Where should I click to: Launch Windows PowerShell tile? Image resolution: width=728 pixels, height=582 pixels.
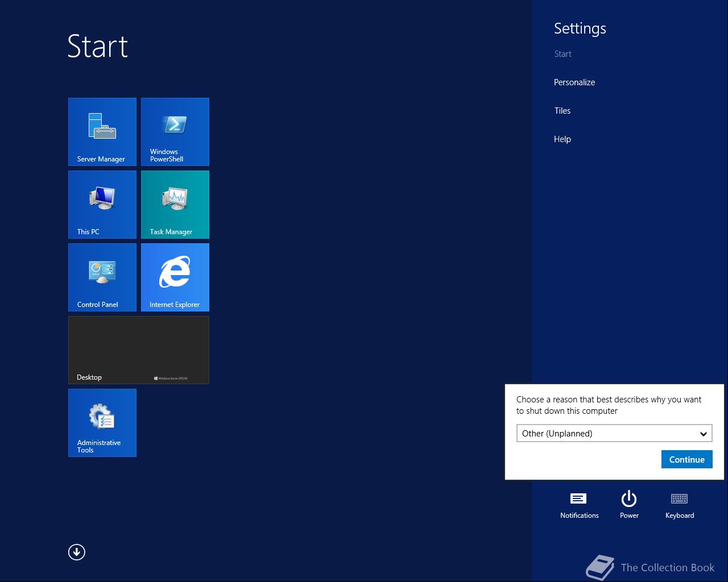tap(175, 132)
